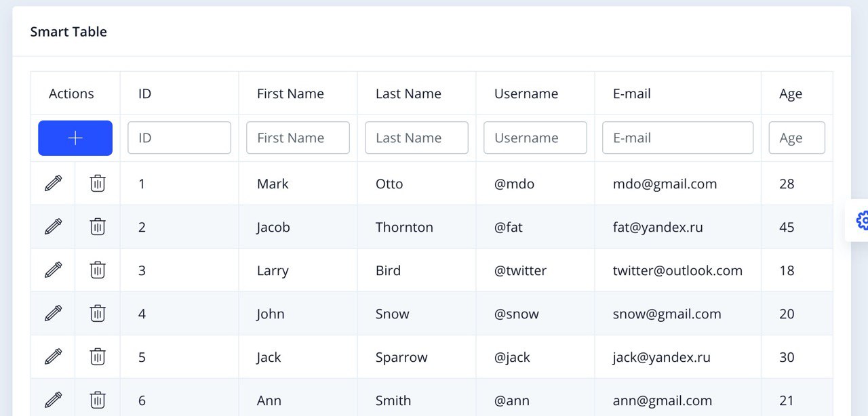Sort by First Name column header
Screen dimensions: 868x416
coord(290,94)
